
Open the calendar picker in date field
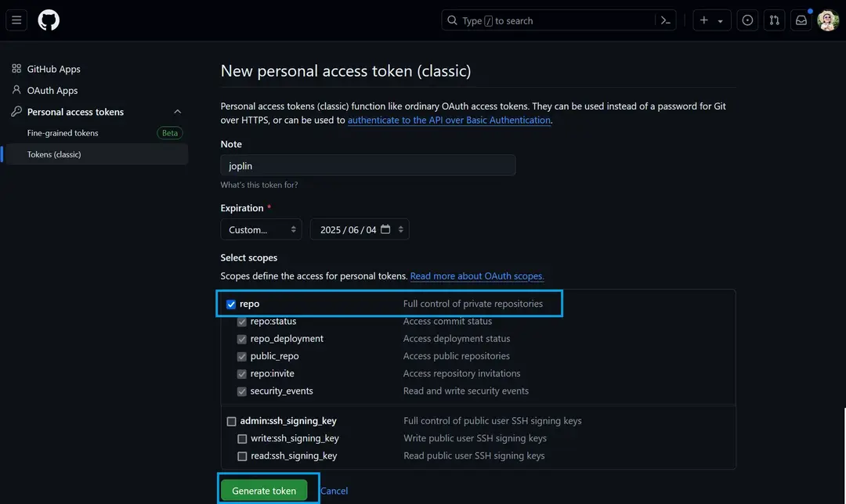click(385, 230)
